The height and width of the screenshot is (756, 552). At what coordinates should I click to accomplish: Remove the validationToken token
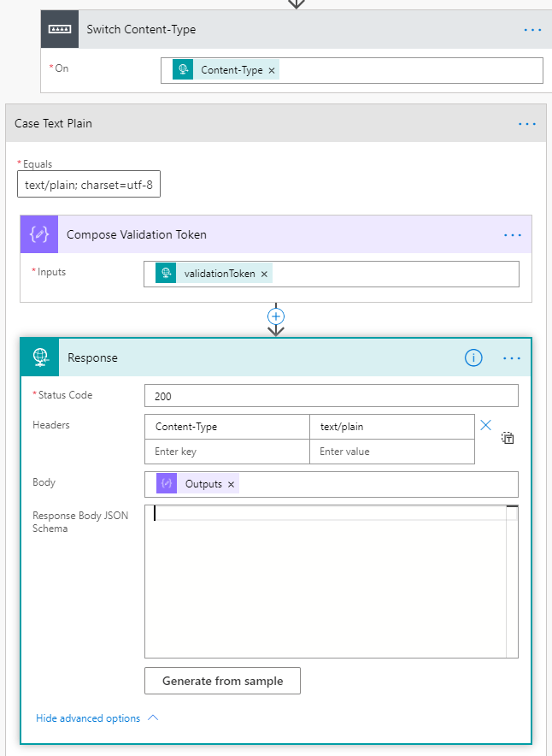pos(264,274)
